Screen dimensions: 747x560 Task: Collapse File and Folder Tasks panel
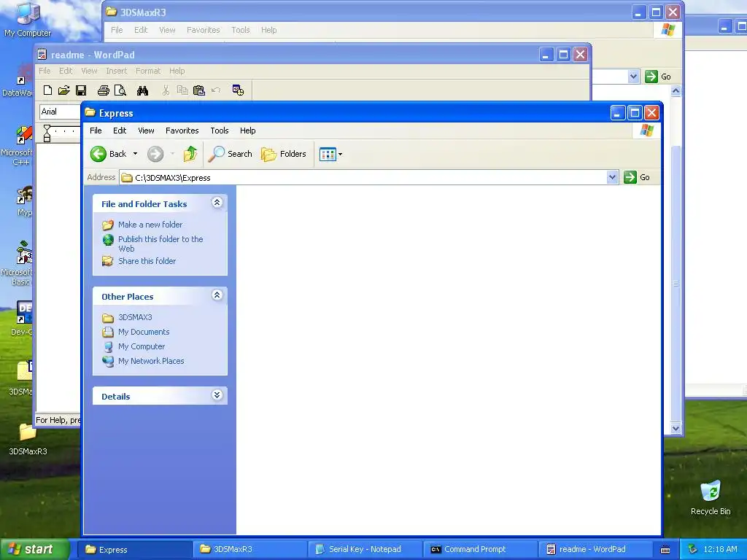pyautogui.click(x=217, y=203)
